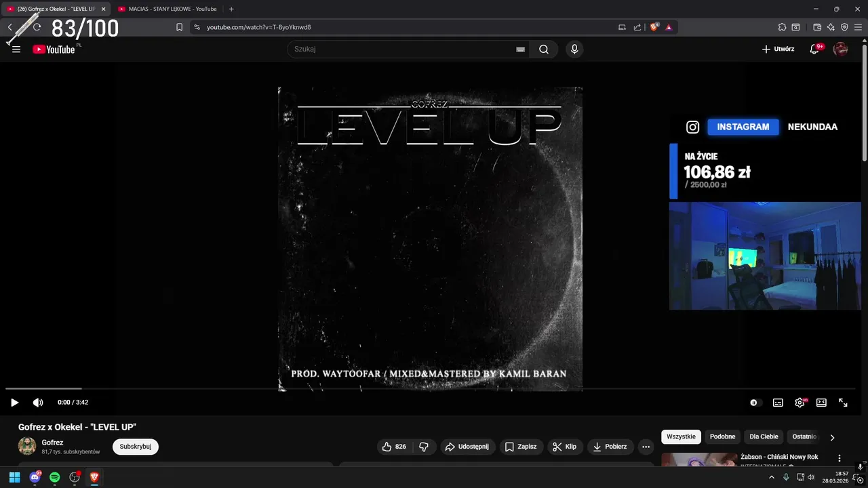Open Brave main menu hamburger

pyautogui.click(x=858, y=27)
